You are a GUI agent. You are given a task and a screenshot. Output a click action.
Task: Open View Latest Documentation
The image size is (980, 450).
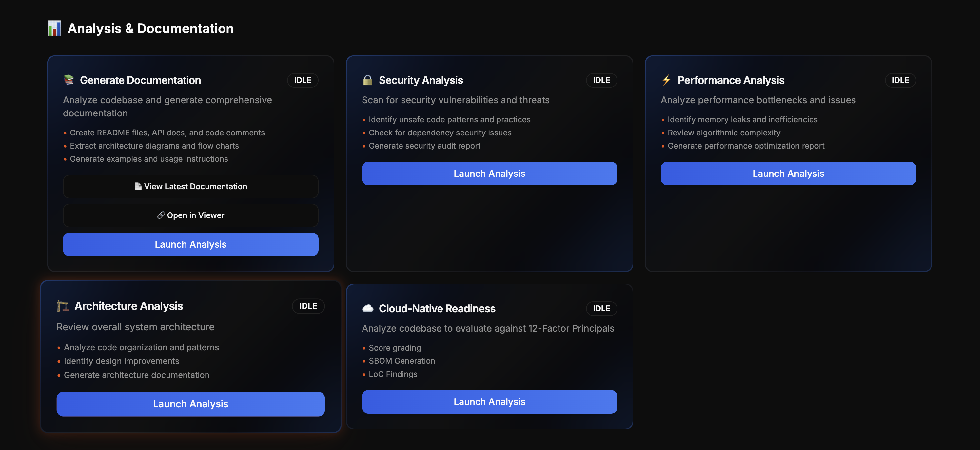pos(190,186)
